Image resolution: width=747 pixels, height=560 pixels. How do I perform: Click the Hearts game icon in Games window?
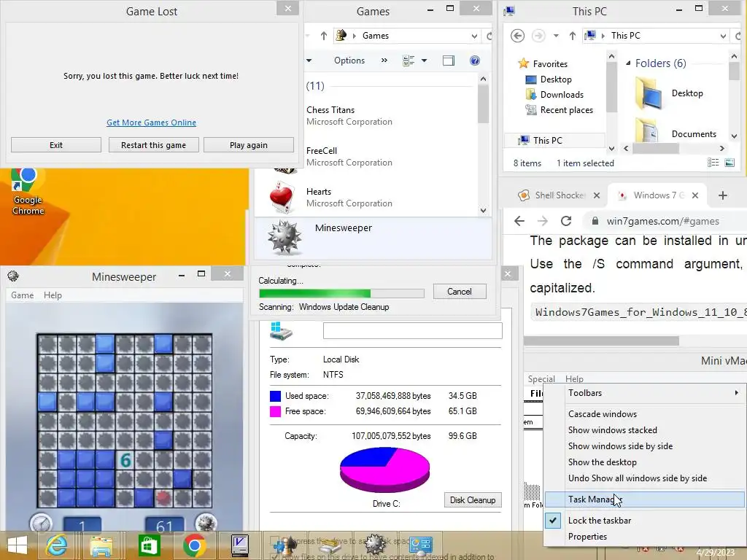pyautogui.click(x=282, y=198)
